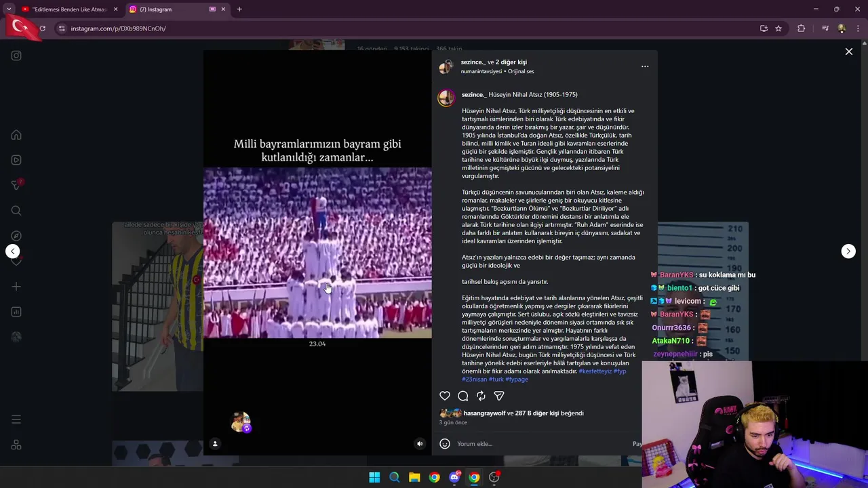Image resolution: width=868 pixels, height=488 pixels.
Task: Click #fypage hashtag
Action: [517, 380]
